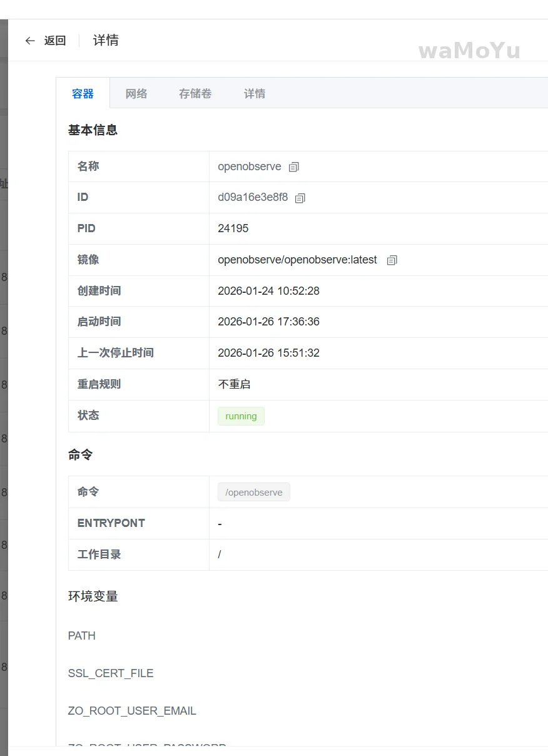Click the /openobserve command tag
Image resolution: width=548 pixels, height=756 pixels.
pos(253,493)
